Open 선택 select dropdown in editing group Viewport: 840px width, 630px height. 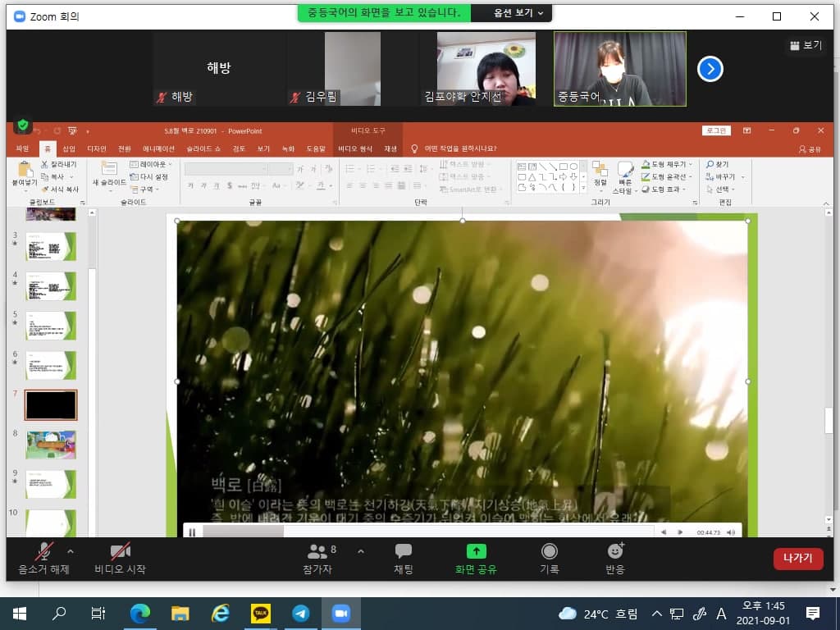pos(720,189)
